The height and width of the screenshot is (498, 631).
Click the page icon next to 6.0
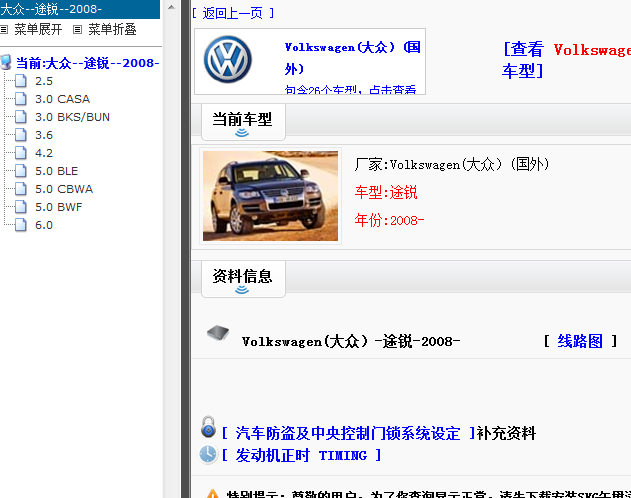point(21,225)
